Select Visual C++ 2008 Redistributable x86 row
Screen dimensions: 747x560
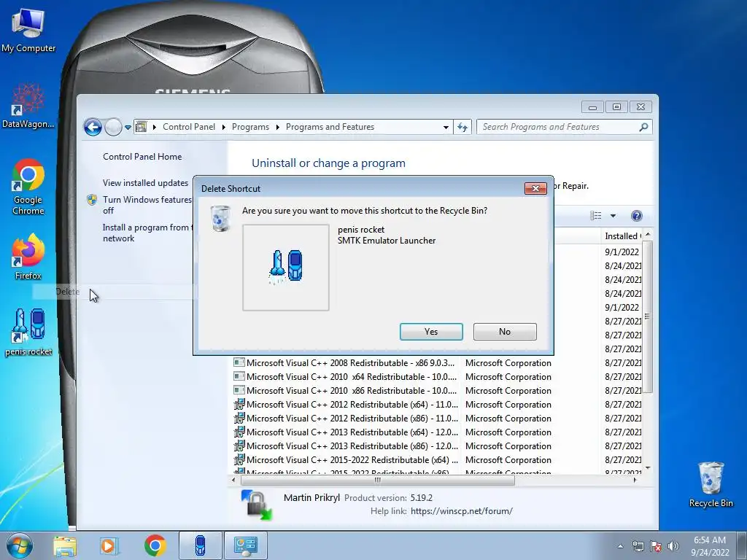click(436, 363)
